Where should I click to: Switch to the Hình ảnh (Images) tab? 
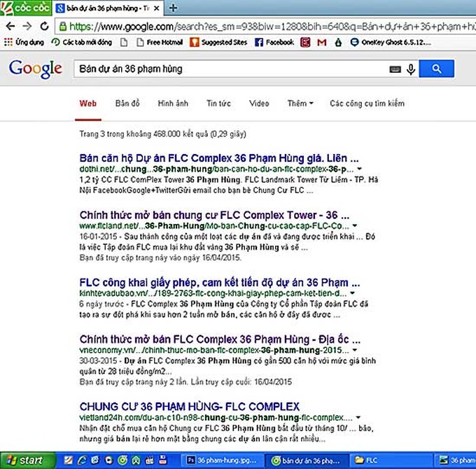(173, 104)
